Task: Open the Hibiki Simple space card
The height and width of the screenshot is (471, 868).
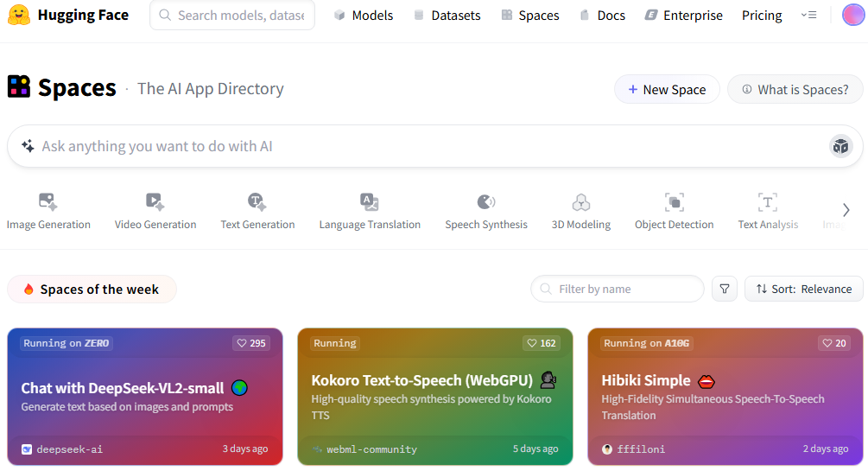Action: (725, 397)
